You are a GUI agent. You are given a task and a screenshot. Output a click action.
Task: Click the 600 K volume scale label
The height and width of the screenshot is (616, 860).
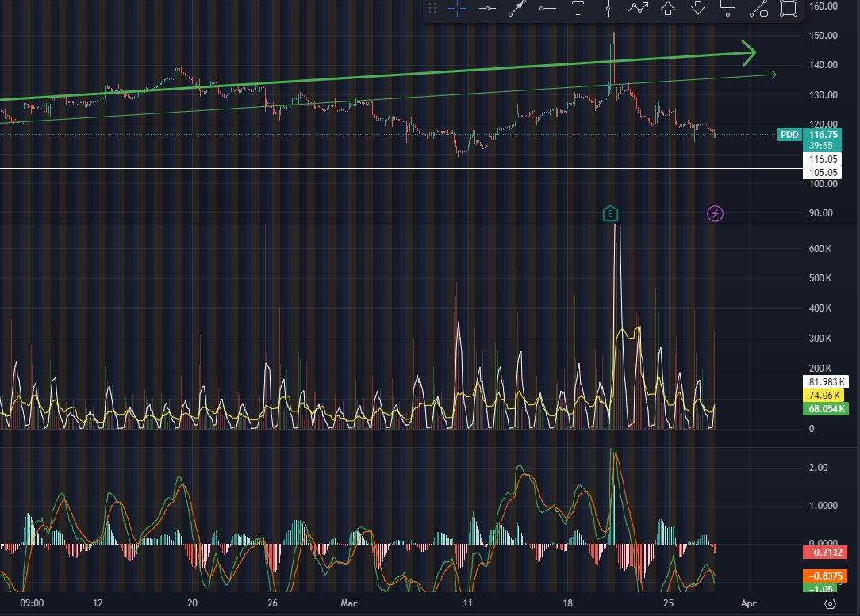click(x=820, y=249)
